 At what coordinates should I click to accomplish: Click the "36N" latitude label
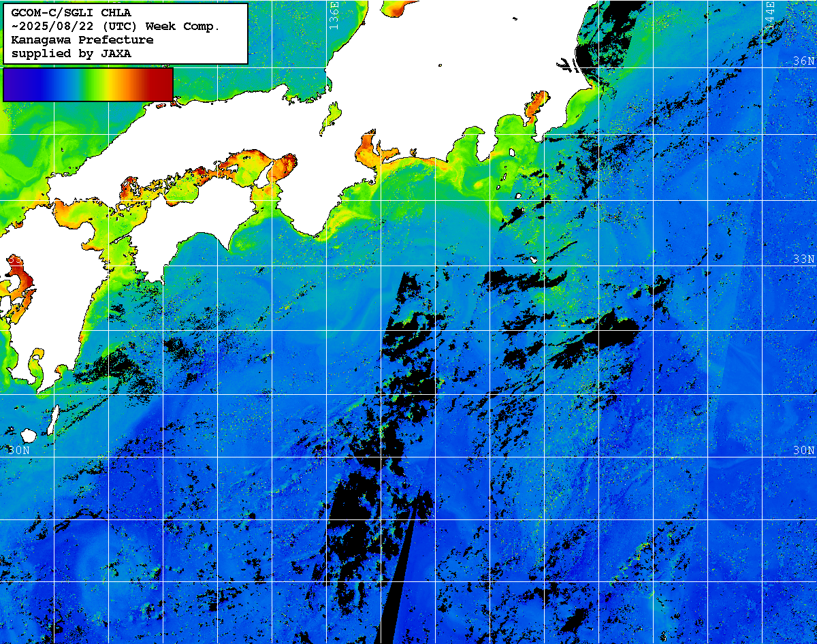[x=804, y=61]
